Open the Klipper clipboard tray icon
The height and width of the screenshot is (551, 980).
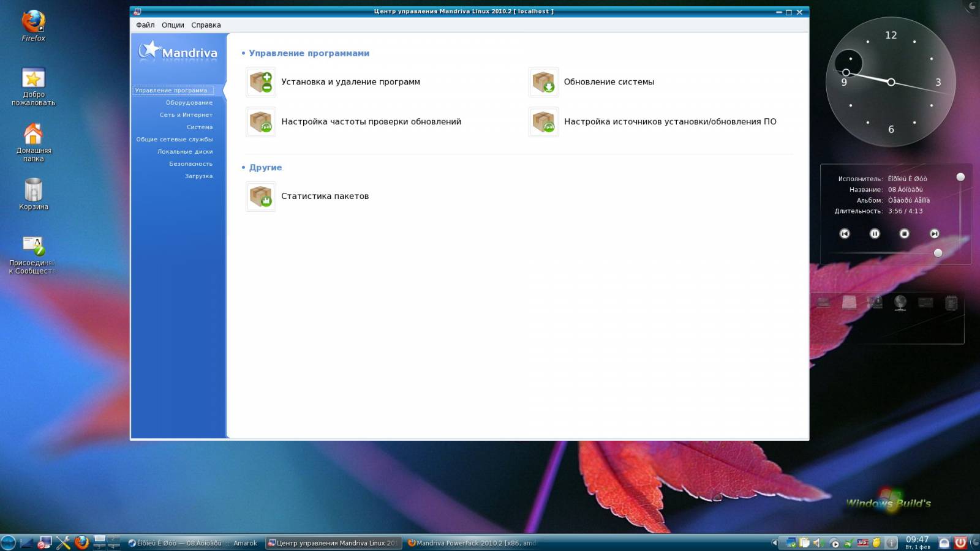coord(804,543)
